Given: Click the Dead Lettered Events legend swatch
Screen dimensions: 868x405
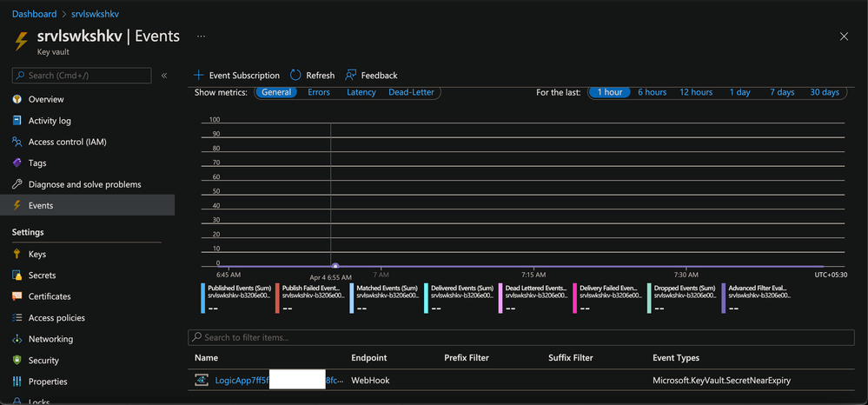Looking at the screenshot, I should [500, 299].
